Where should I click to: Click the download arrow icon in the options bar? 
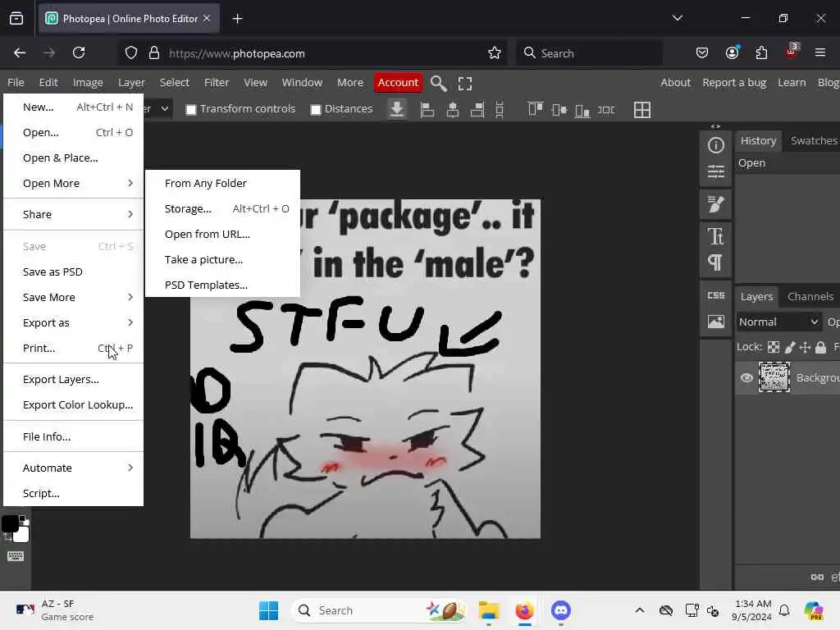(x=397, y=109)
